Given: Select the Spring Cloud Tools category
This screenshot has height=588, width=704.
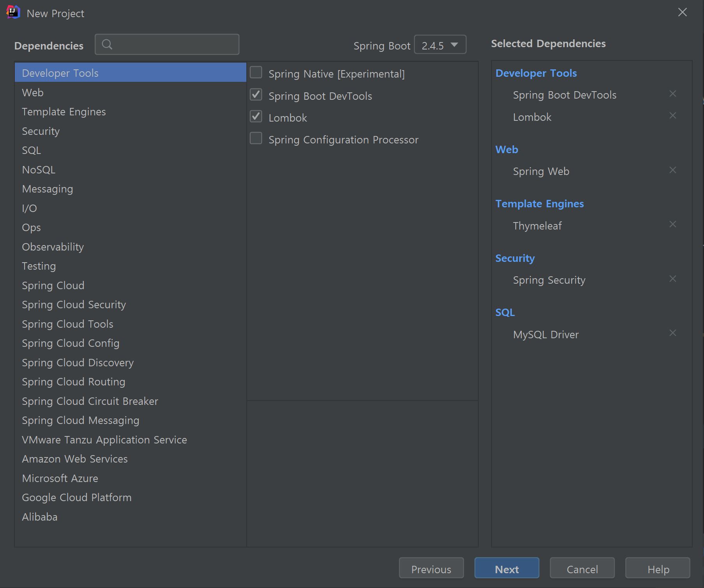Looking at the screenshot, I should [130, 324].
